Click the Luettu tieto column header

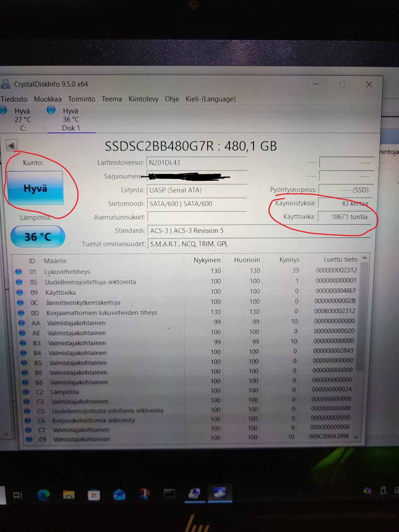click(x=340, y=259)
